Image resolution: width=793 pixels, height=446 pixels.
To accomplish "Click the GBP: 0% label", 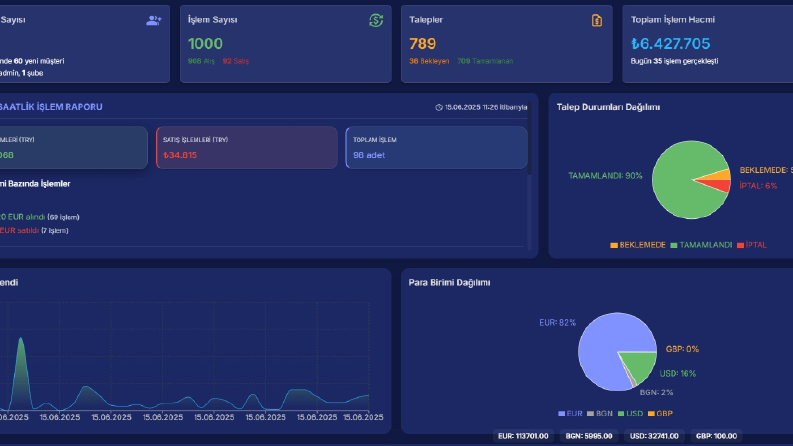I will point(682,349).
